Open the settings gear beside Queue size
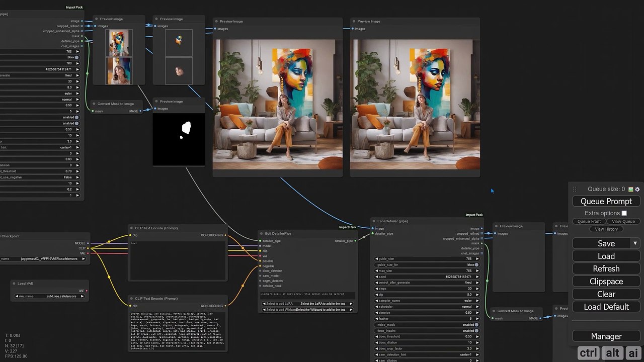Viewport: 644px width, 362px height. [637, 189]
